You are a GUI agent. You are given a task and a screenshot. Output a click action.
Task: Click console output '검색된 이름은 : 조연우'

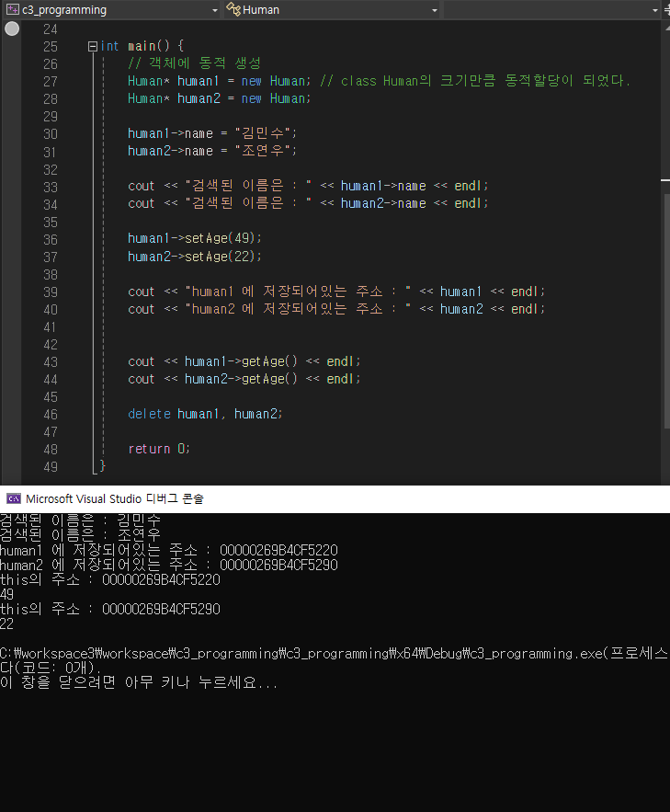pos(80,534)
